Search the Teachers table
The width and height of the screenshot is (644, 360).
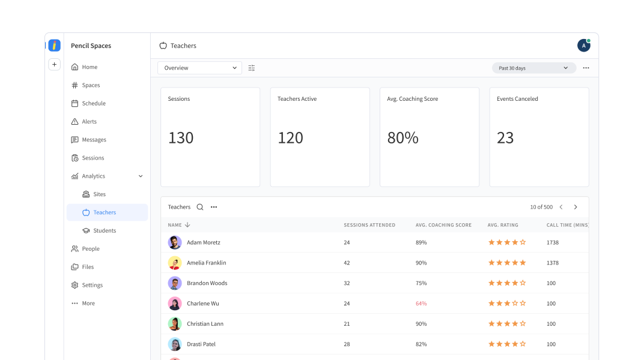(x=200, y=207)
